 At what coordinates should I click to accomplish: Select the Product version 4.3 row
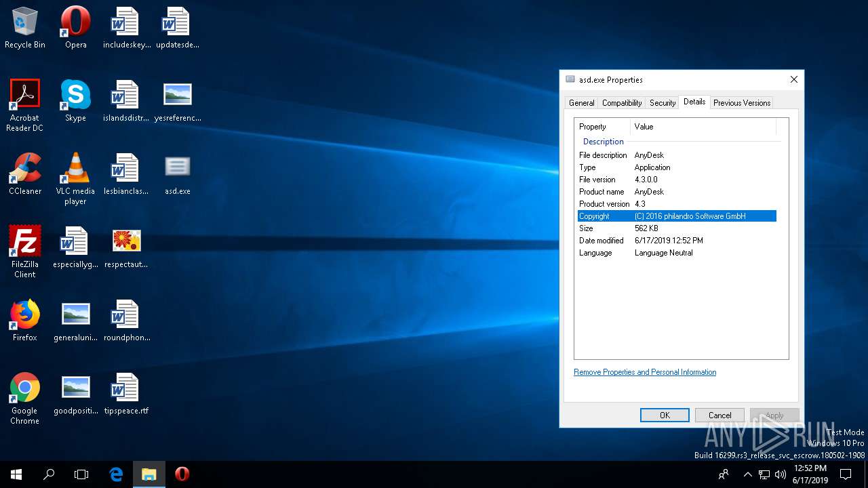(x=677, y=204)
